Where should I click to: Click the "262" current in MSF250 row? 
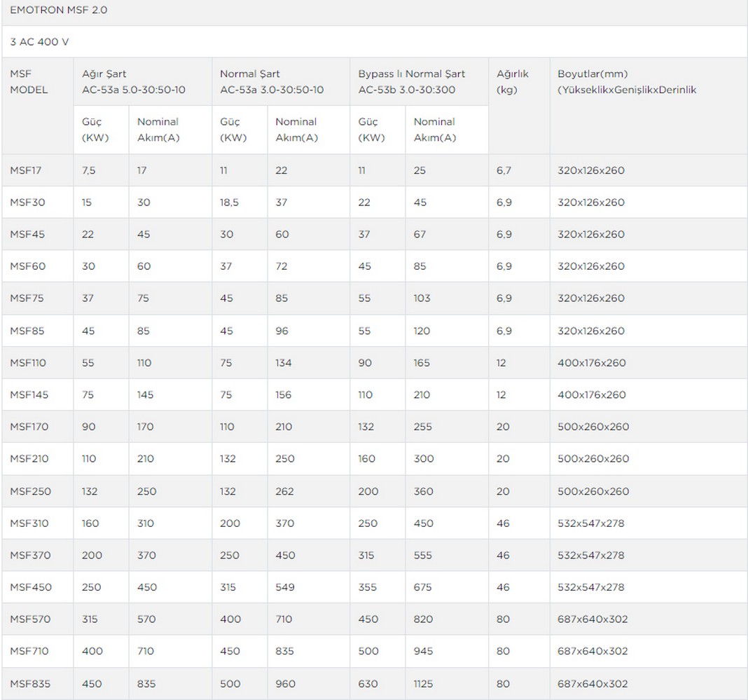[x=285, y=491]
